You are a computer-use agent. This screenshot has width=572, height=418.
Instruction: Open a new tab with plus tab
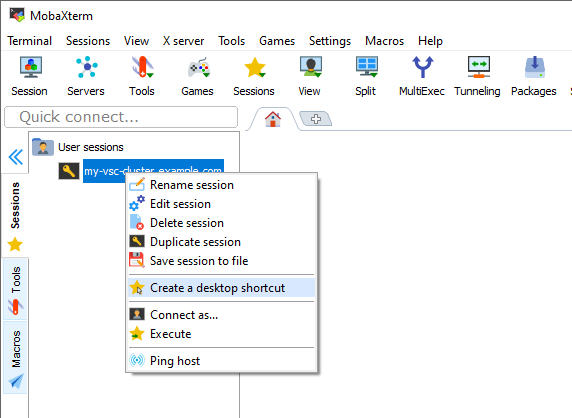click(316, 119)
